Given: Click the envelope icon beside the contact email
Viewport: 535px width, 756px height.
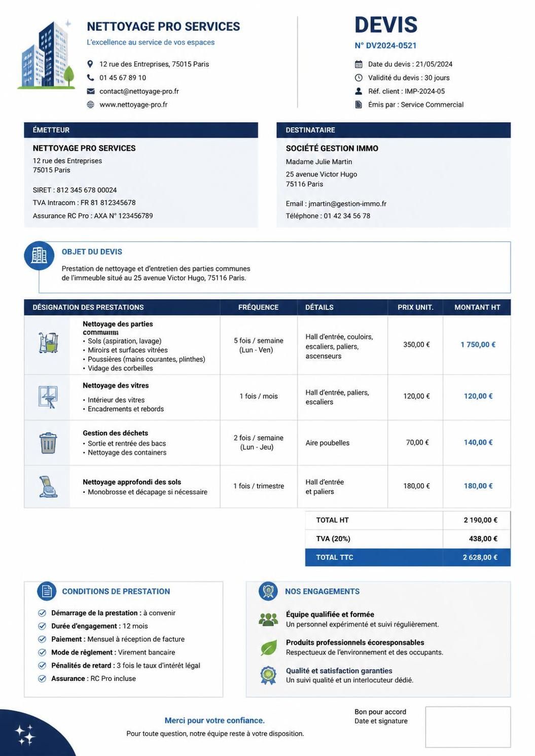Looking at the screenshot, I should coord(90,91).
